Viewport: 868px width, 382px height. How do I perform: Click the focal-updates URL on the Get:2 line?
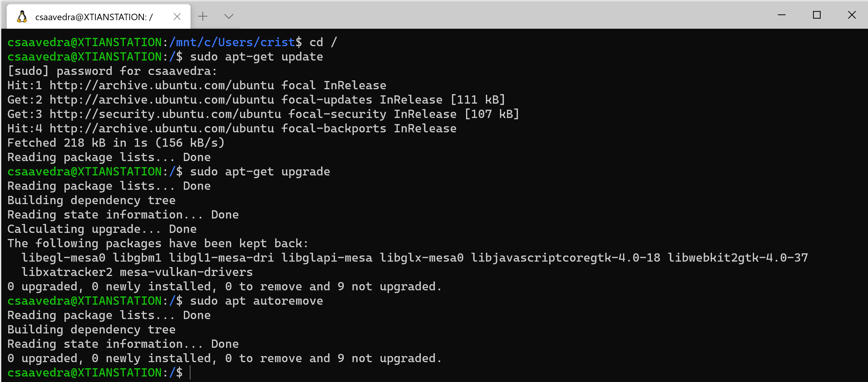(162, 100)
